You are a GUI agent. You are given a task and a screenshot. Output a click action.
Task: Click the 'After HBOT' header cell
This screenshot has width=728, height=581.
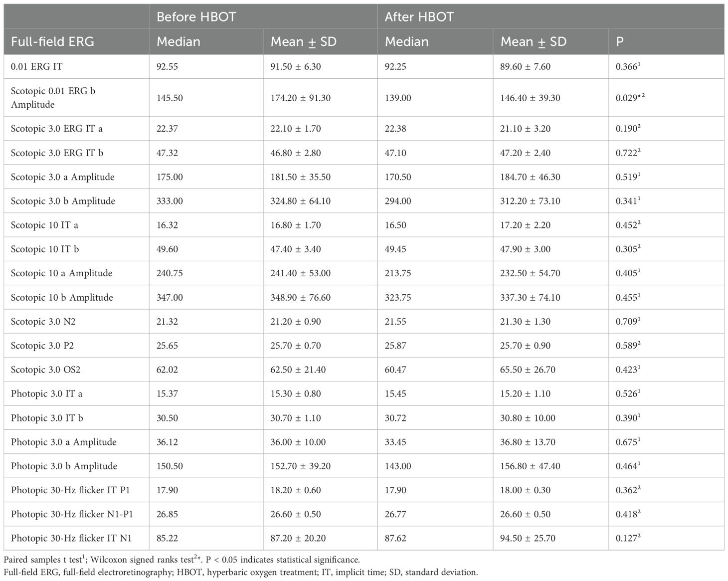coord(419,17)
